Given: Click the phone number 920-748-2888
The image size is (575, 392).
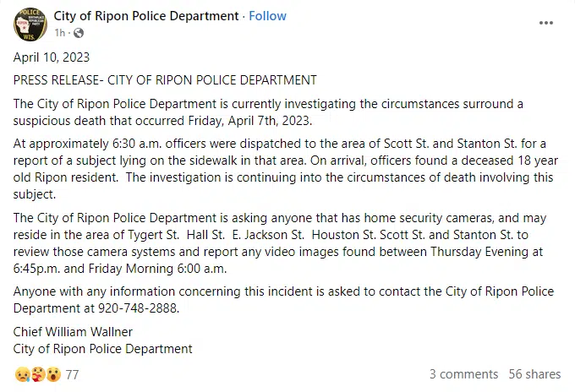Looking at the screenshot, I should point(138,308).
